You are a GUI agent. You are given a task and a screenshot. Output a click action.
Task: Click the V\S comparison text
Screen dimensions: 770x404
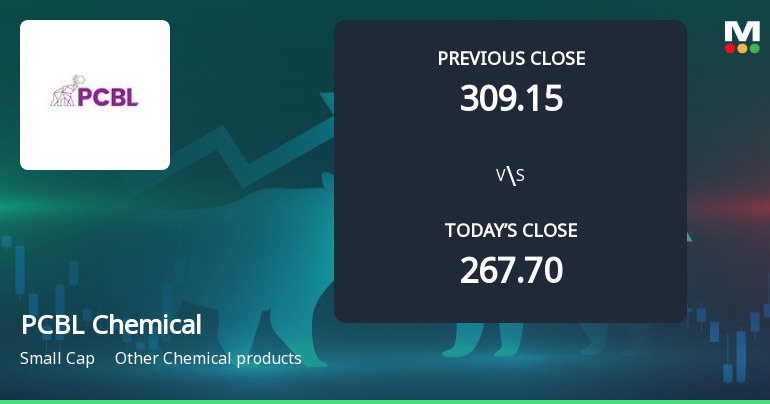(x=511, y=176)
